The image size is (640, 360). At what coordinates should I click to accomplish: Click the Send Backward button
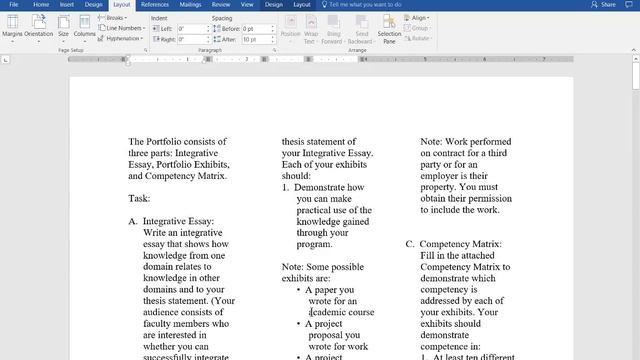coord(361,29)
